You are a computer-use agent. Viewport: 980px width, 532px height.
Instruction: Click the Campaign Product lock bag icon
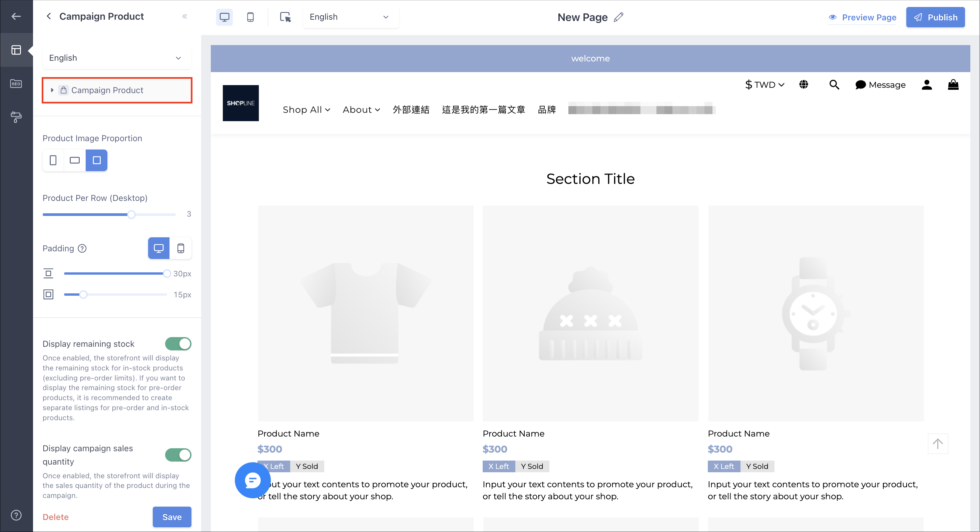63,90
